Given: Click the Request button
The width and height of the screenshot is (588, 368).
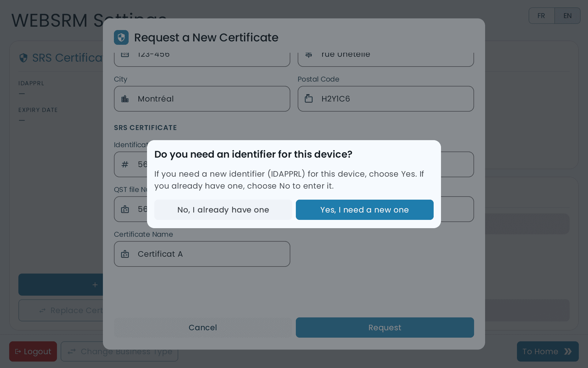Looking at the screenshot, I should (x=385, y=328).
